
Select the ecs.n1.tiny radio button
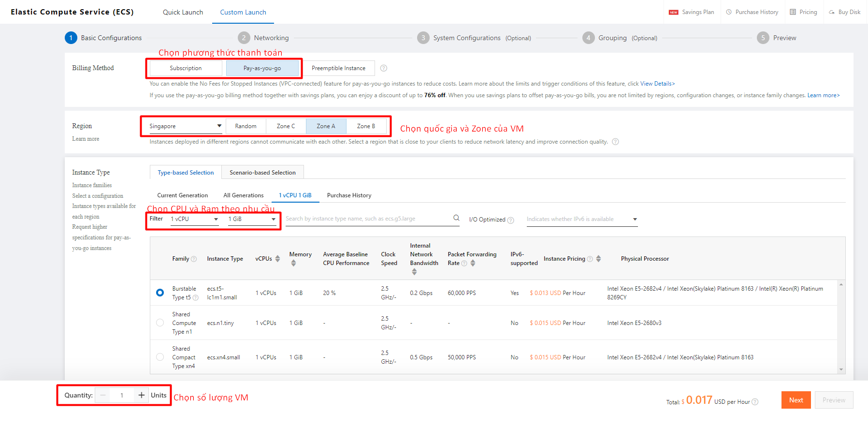pos(160,323)
